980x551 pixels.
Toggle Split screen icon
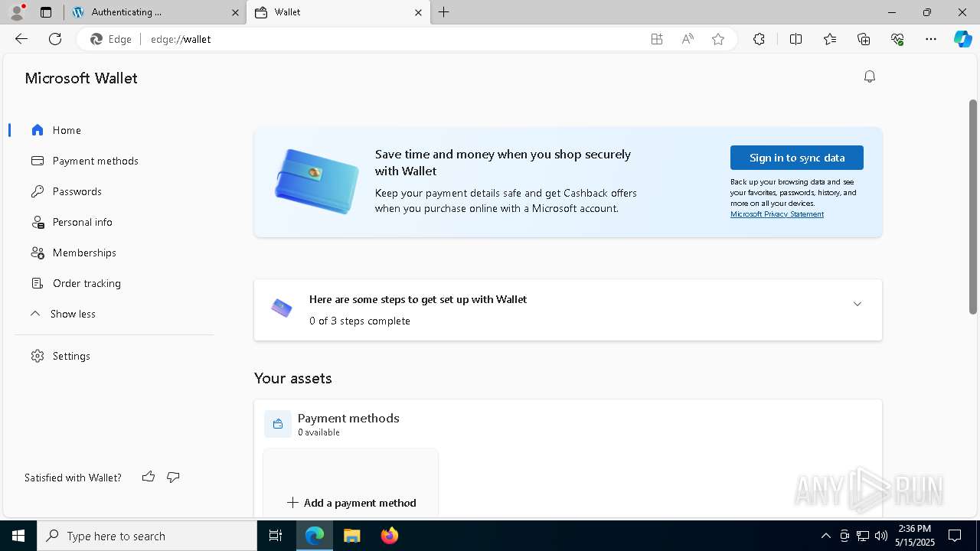click(795, 39)
